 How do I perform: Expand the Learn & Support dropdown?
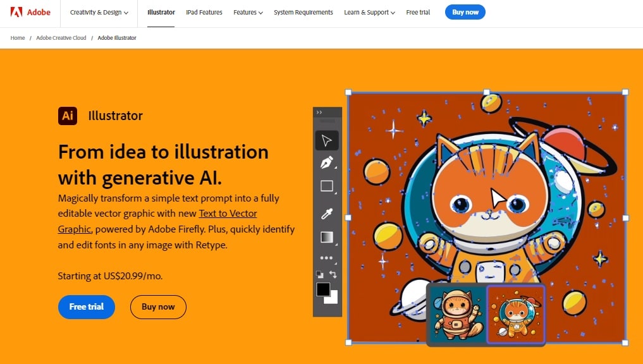point(369,12)
